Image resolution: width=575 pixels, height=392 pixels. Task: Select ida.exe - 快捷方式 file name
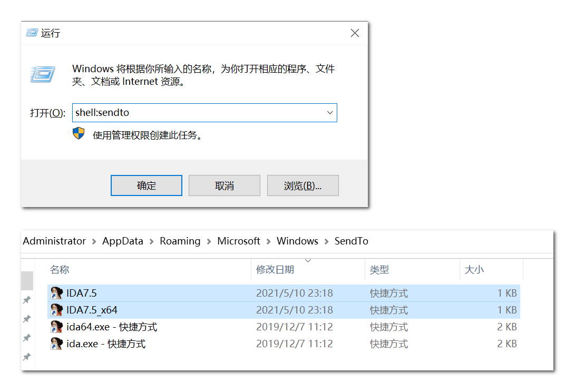tap(106, 344)
